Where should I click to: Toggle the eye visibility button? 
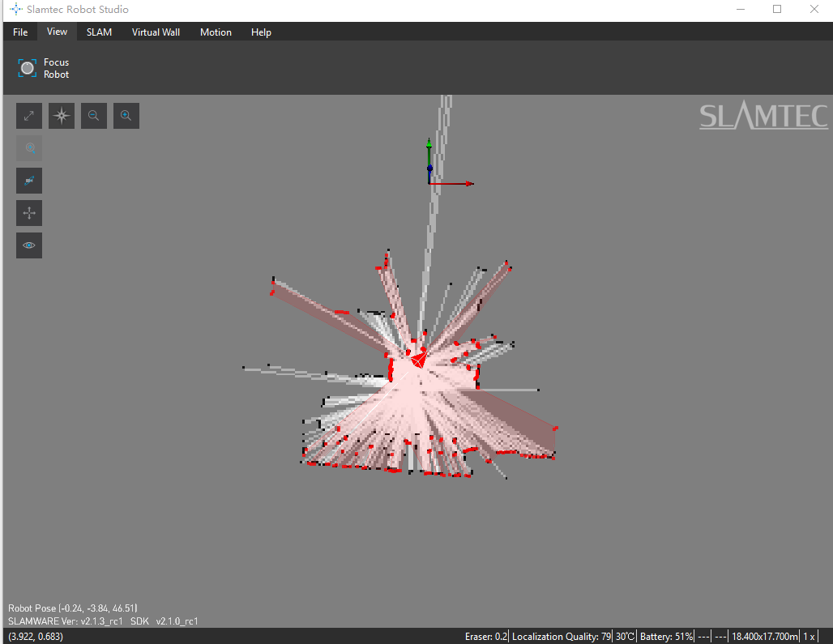point(29,245)
